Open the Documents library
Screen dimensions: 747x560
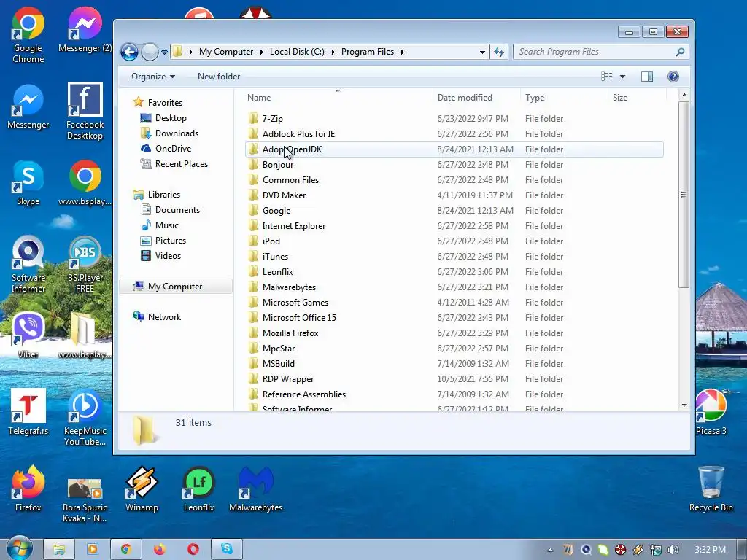[x=177, y=210]
